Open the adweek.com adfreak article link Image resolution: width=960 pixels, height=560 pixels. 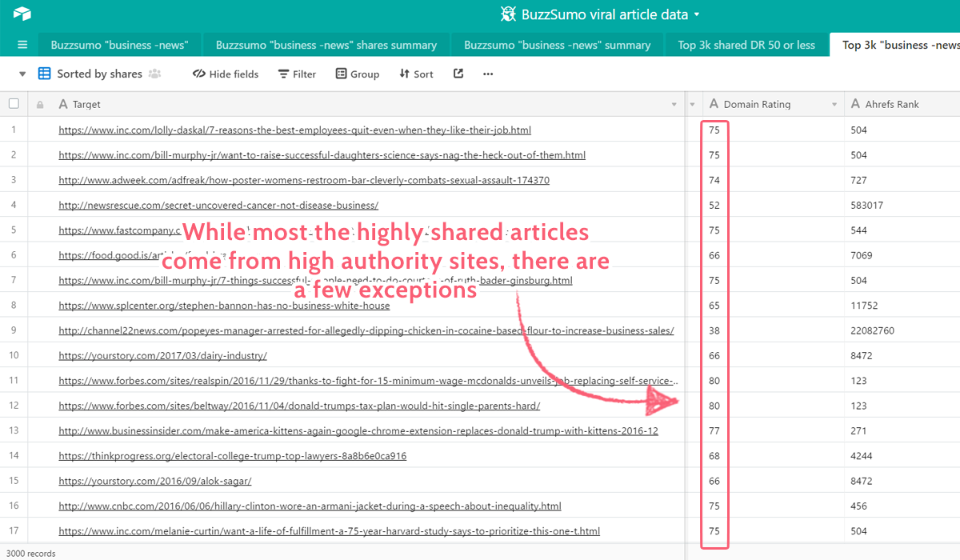[x=304, y=180]
